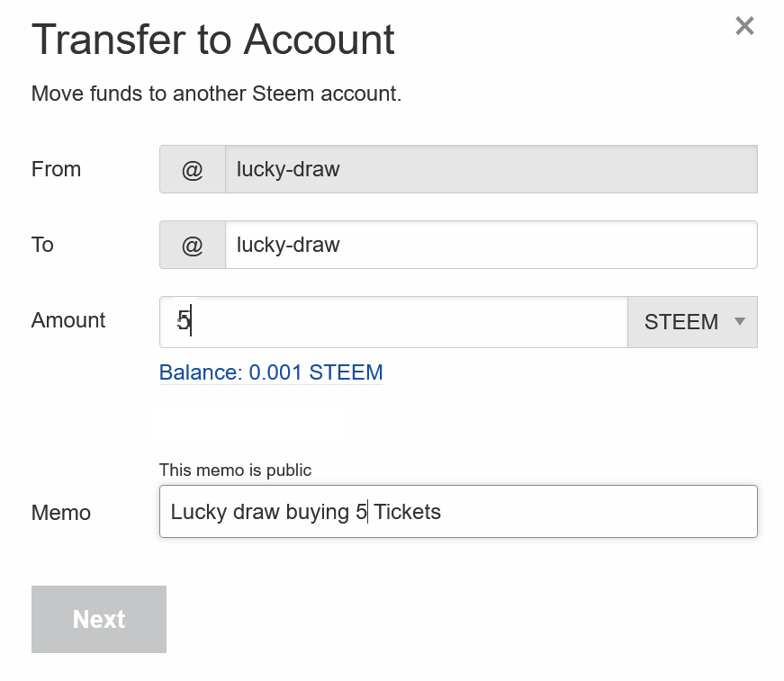The width and height of the screenshot is (784, 681).
Task: Use the Balance: 0.001 STEEM link
Action: coord(271,372)
